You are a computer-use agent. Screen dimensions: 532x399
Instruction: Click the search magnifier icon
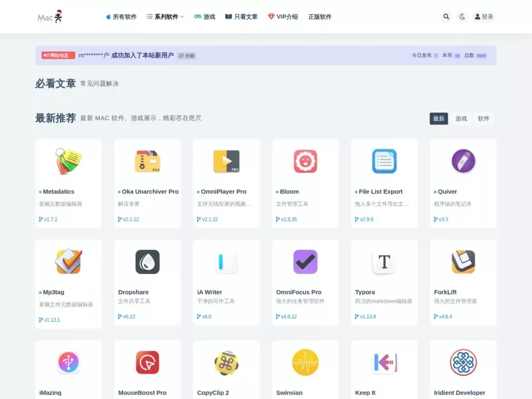click(x=446, y=17)
